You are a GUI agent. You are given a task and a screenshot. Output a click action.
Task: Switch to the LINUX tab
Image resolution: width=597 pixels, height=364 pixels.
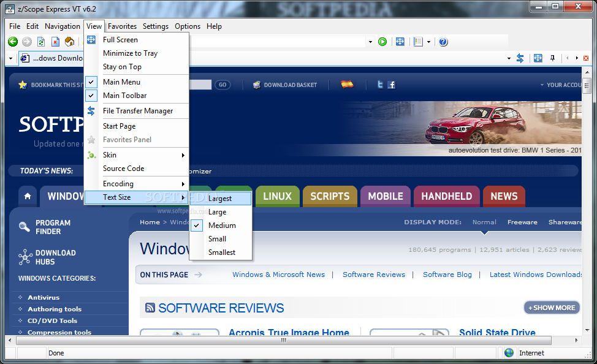click(x=278, y=197)
